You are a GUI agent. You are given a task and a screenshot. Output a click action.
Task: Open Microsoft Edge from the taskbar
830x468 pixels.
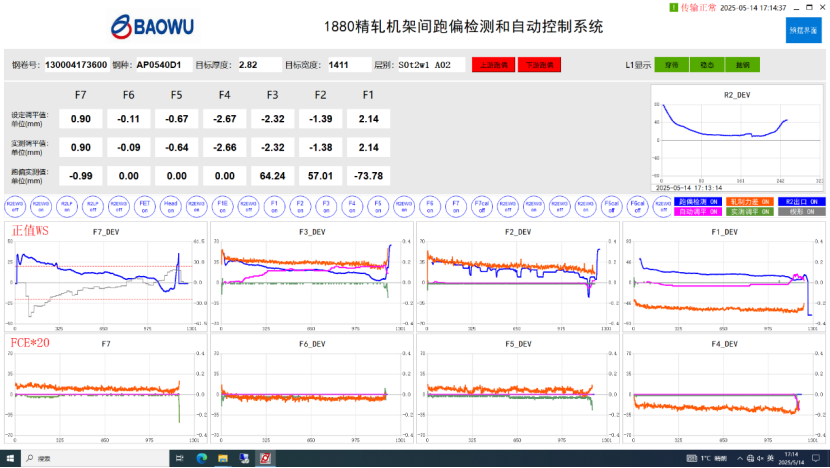click(x=200, y=458)
